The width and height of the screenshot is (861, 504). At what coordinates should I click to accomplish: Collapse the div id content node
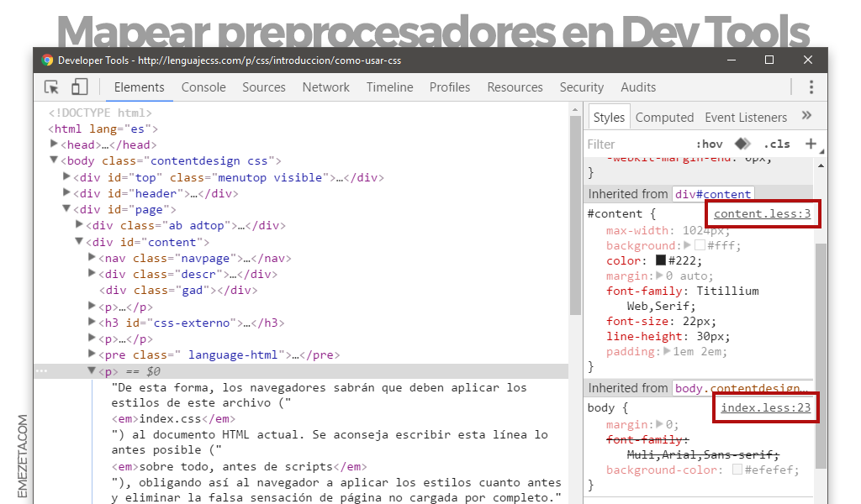click(x=79, y=241)
